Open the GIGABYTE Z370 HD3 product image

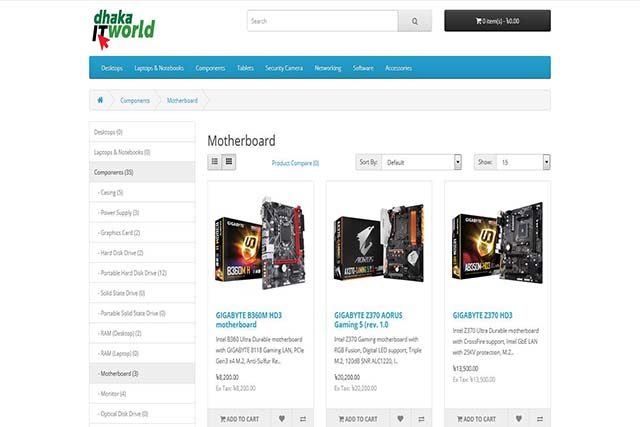(497, 239)
